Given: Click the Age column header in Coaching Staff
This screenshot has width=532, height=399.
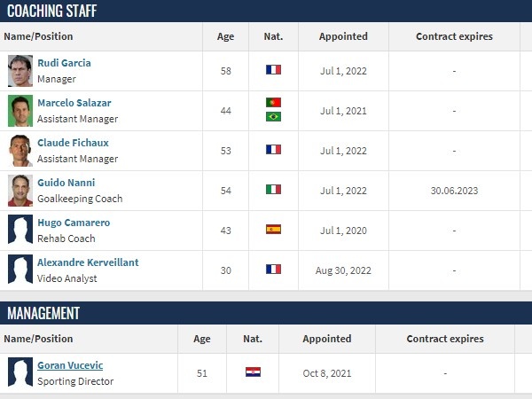Looking at the screenshot, I should click(x=225, y=36).
